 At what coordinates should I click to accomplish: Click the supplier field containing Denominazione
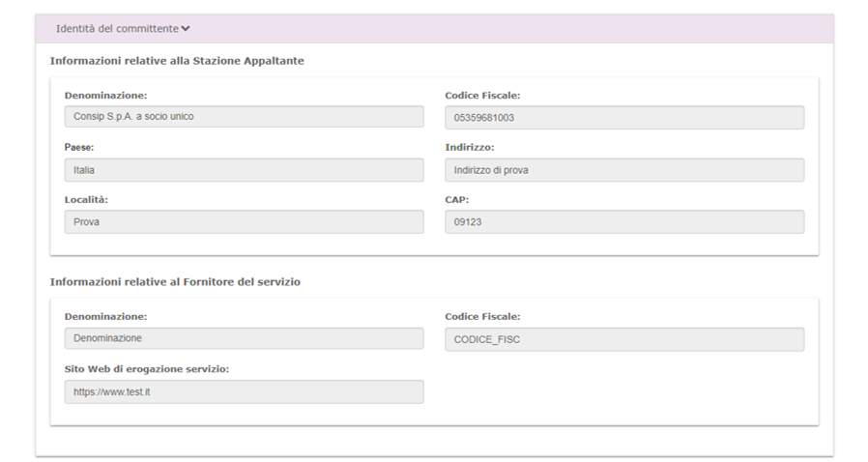pyautogui.click(x=244, y=338)
